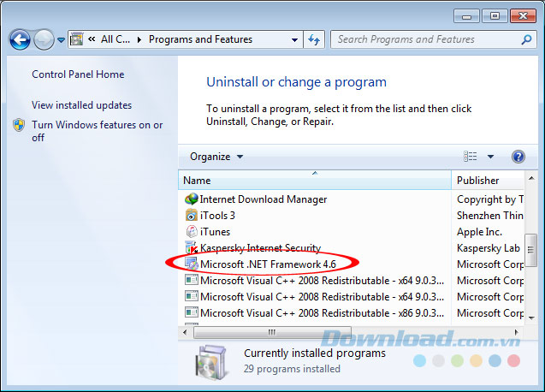The height and width of the screenshot is (392, 545).
Task: Click publisher cell 'Kaspersky Lab'
Action: 489,248
